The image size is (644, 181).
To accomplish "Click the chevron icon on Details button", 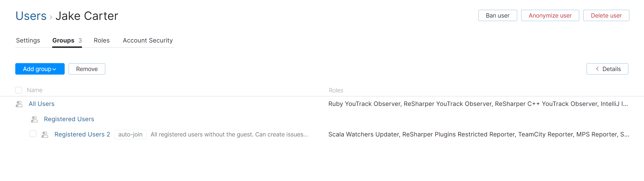I will point(597,69).
